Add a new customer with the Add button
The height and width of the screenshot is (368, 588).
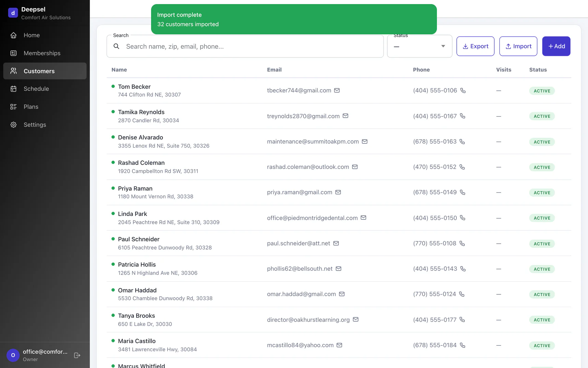(x=556, y=46)
